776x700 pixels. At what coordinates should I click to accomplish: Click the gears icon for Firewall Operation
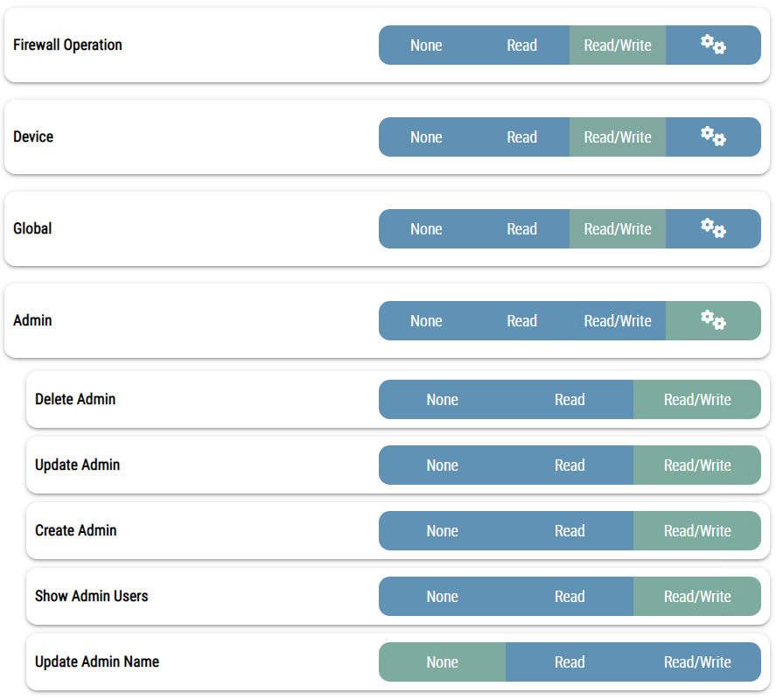(713, 45)
